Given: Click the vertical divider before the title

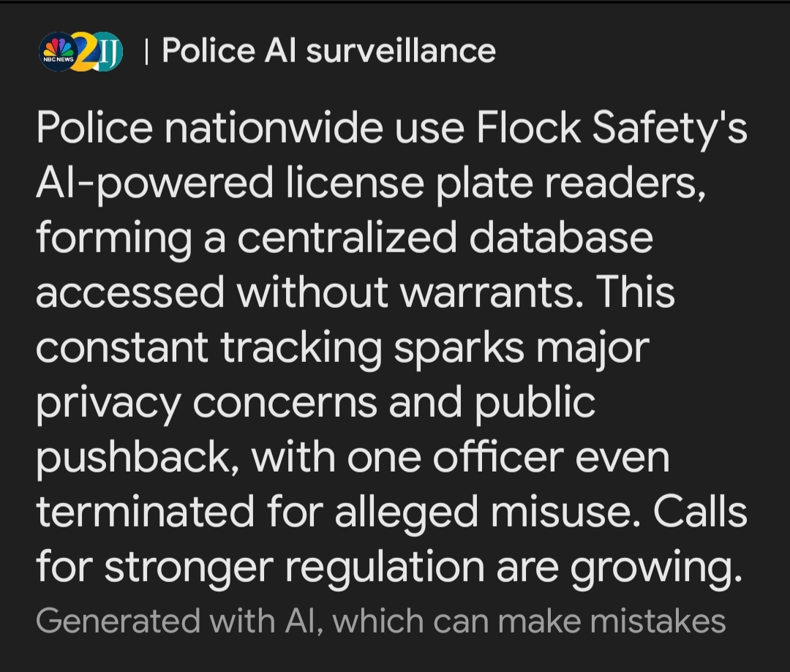Looking at the screenshot, I should click(147, 51).
